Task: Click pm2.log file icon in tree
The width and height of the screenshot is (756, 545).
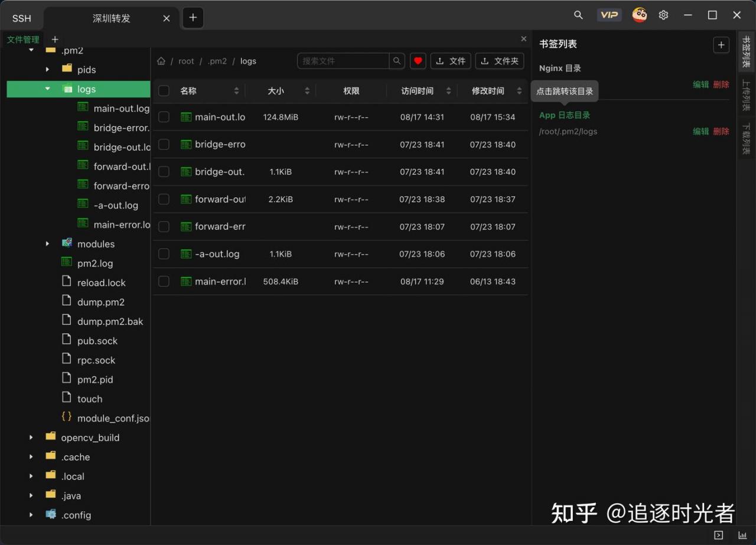Action: [x=67, y=262]
